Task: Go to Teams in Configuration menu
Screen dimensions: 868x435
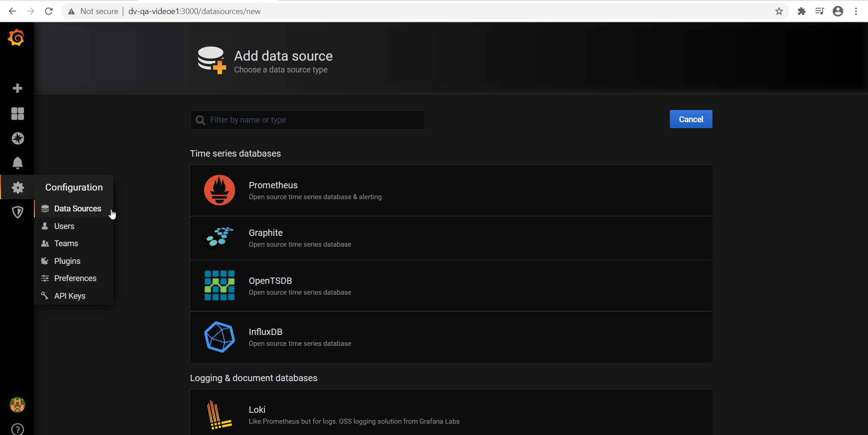Action: 66,244
